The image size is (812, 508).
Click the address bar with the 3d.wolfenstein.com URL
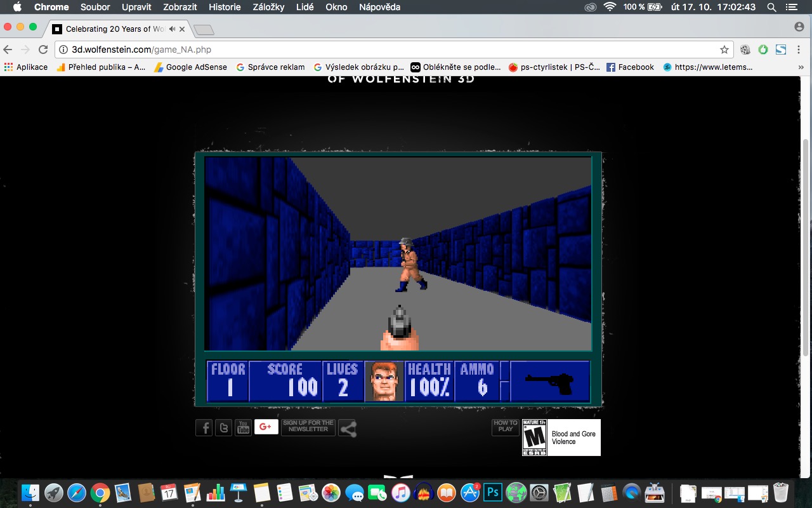click(393, 50)
